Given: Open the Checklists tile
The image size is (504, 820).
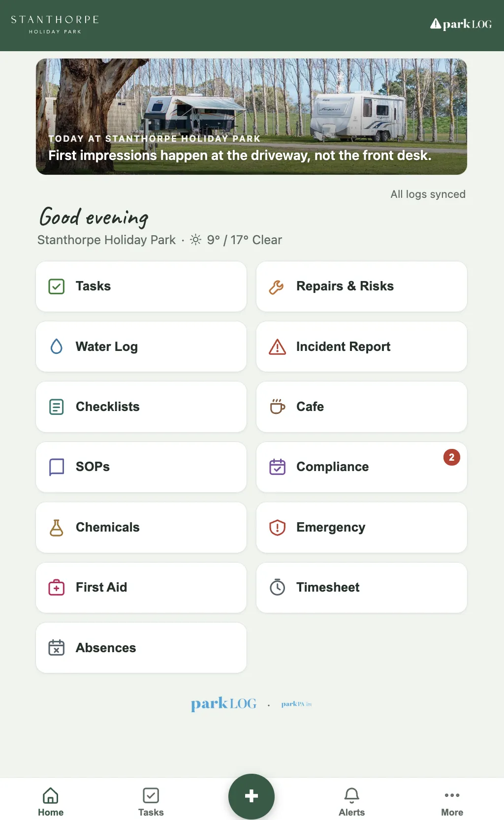Looking at the screenshot, I should pyautogui.click(x=141, y=407).
